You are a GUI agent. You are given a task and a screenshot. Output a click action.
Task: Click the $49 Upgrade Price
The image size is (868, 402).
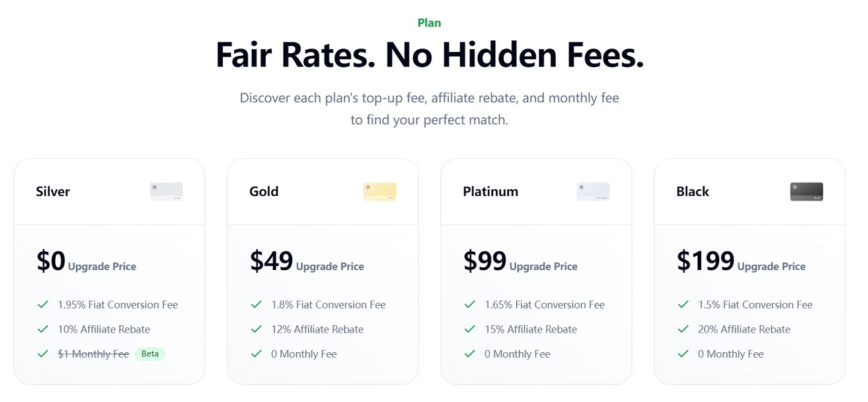[307, 261]
